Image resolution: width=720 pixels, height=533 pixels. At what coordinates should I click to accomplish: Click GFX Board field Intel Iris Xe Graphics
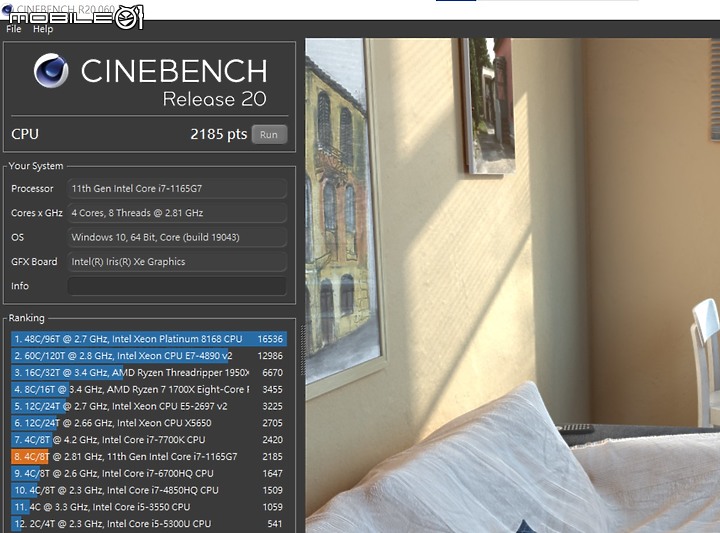(177, 261)
